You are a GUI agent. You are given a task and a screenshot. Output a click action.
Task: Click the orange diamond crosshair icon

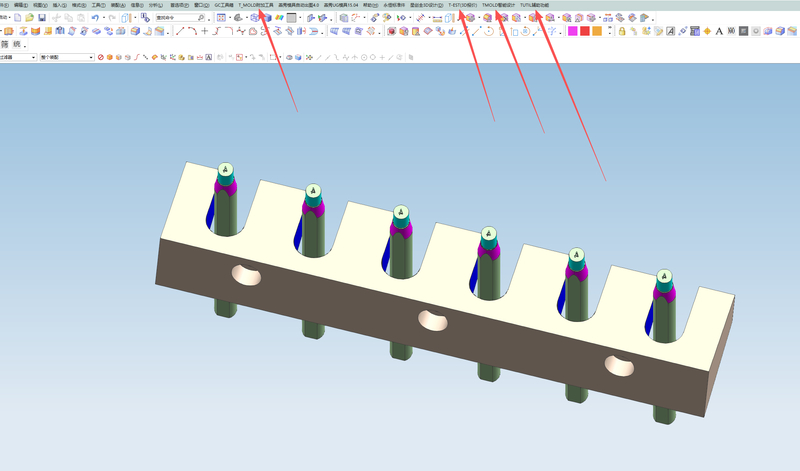pyautogui.click(x=707, y=31)
